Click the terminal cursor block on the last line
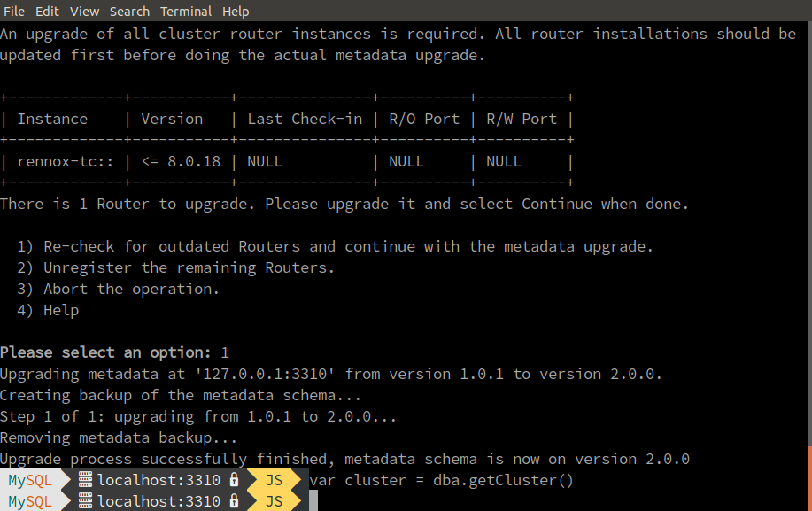The width and height of the screenshot is (812, 511). click(313, 501)
